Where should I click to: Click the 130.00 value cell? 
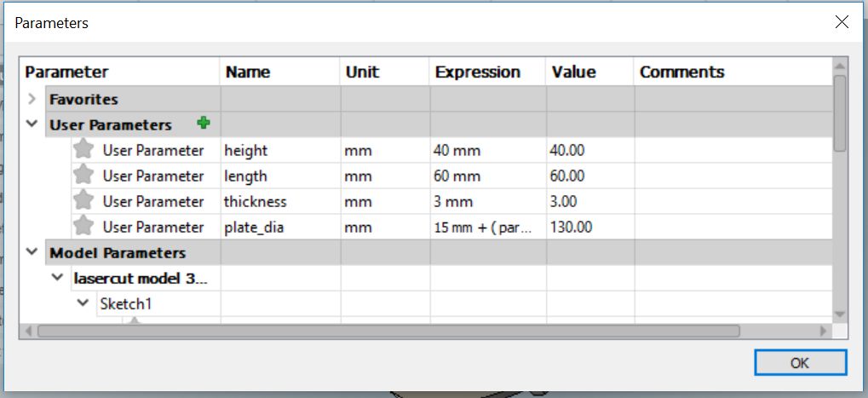click(589, 227)
